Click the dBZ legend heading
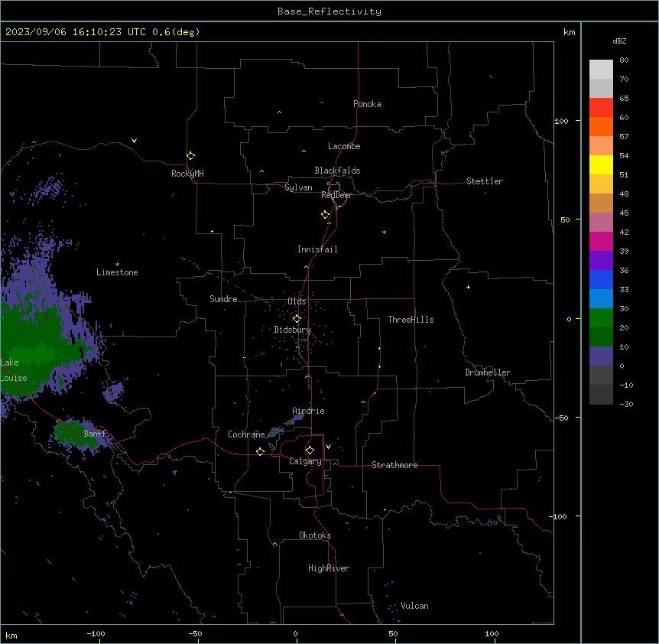 619,41
